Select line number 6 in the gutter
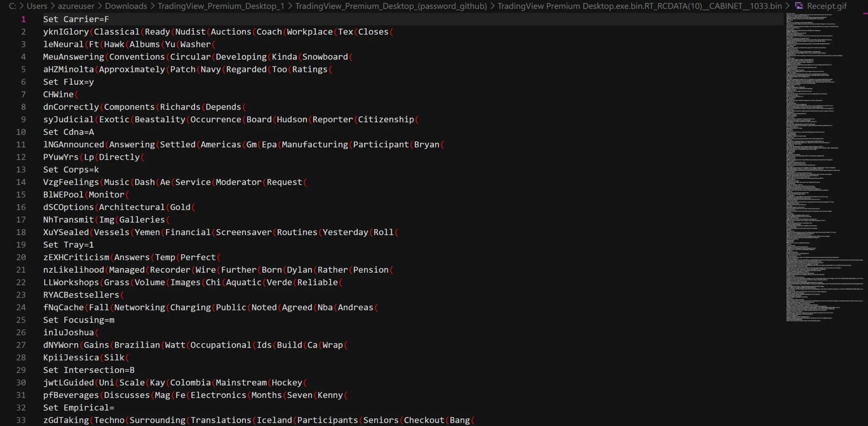 [x=23, y=82]
